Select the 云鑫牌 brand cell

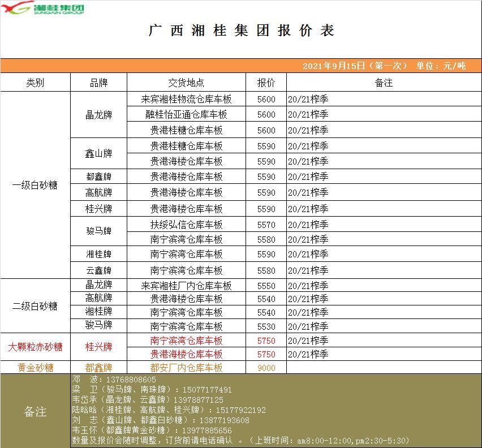click(x=98, y=270)
